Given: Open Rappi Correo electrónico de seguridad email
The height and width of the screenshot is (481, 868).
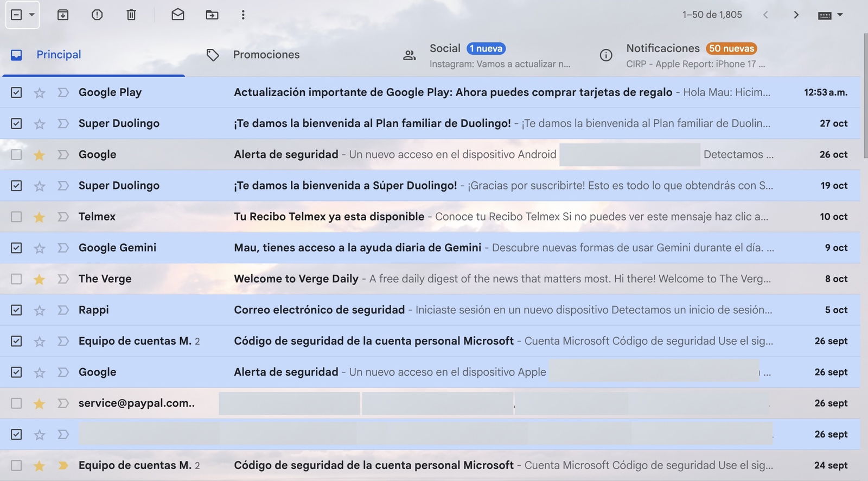Looking at the screenshot, I should pyautogui.click(x=319, y=310).
